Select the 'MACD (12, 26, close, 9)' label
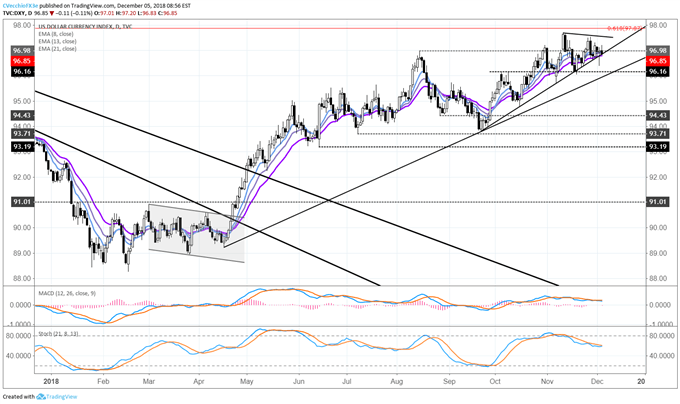The width and height of the screenshot is (680, 404). click(x=67, y=293)
